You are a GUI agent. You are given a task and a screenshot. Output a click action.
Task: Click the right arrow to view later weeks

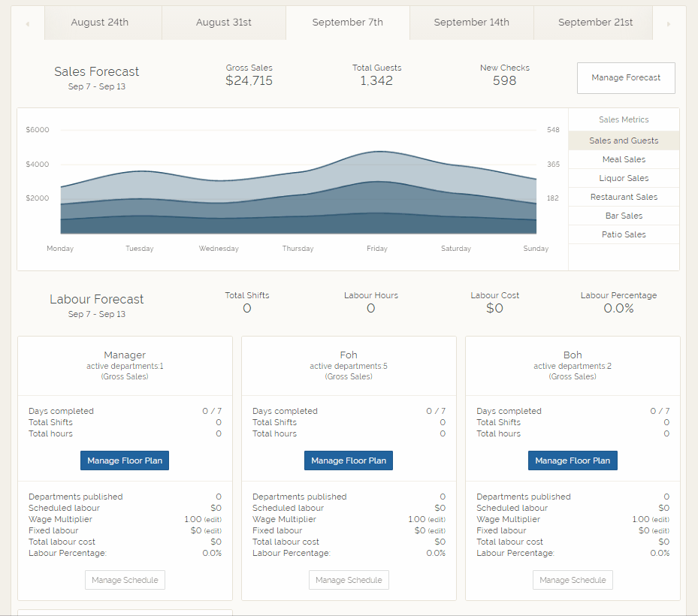coord(669,23)
